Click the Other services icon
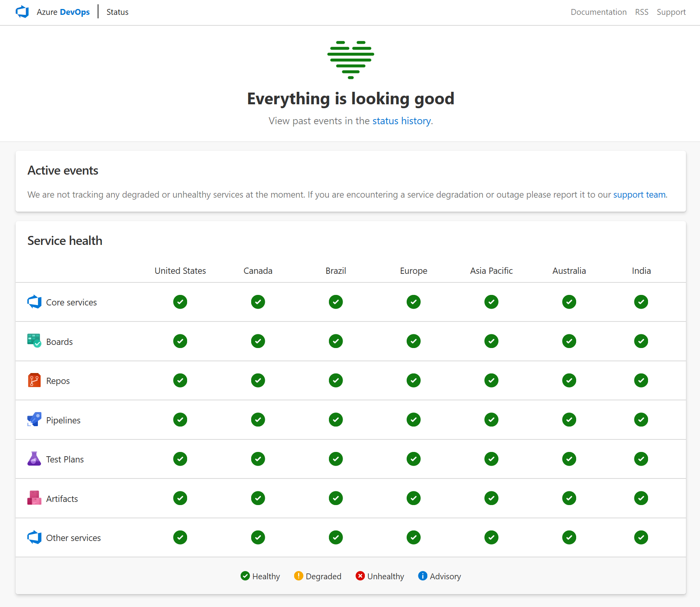700x607 pixels. pyautogui.click(x=34, y=537)
